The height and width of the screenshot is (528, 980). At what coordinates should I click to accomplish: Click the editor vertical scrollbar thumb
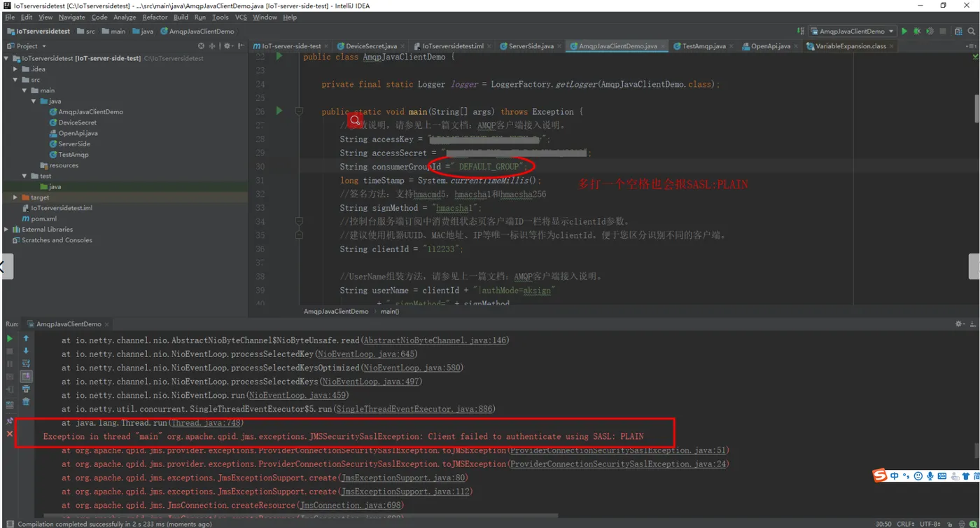pyautogui.click(x=976, y=109)
